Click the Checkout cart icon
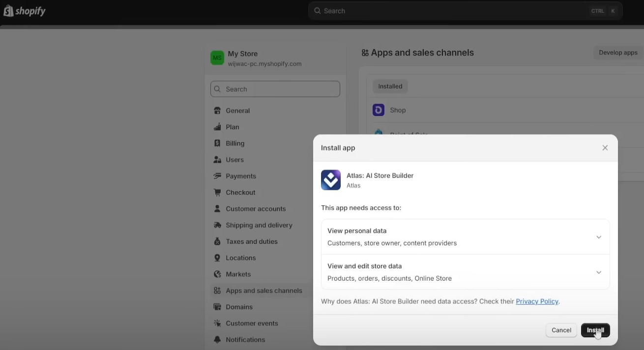The image size is (644, 350). pos(217,192)
